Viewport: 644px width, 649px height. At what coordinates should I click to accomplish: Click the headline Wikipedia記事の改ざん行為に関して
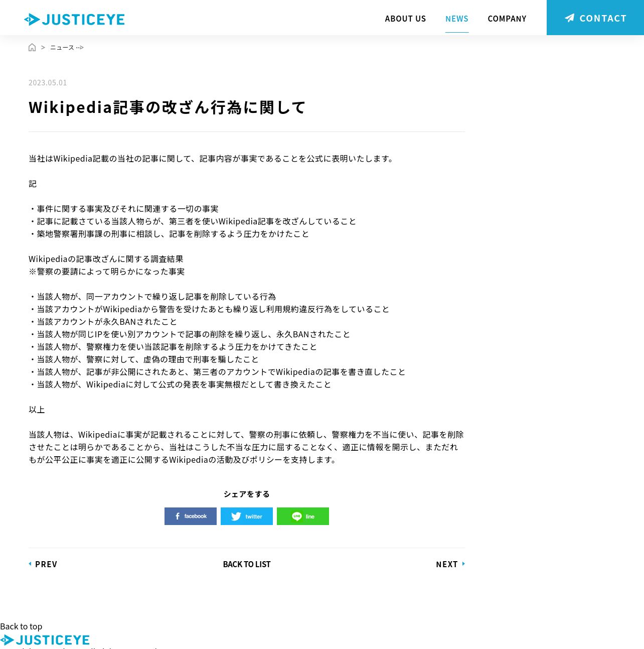click(x=167, y=107)
